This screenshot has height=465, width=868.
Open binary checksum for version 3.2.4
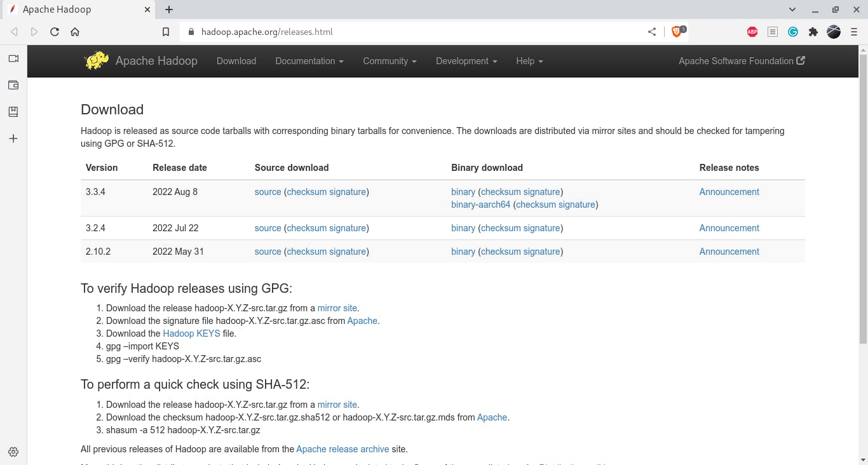click(x=501, y=228)
